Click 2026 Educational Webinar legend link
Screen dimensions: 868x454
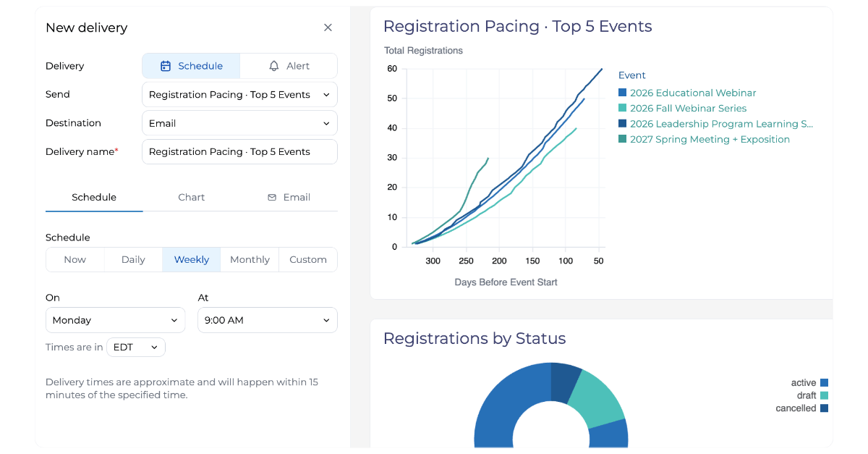(693, 93)
